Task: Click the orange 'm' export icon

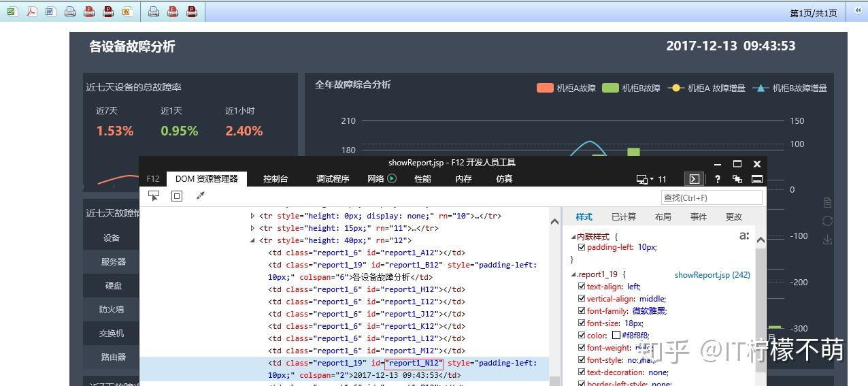Action: [127, 12]
